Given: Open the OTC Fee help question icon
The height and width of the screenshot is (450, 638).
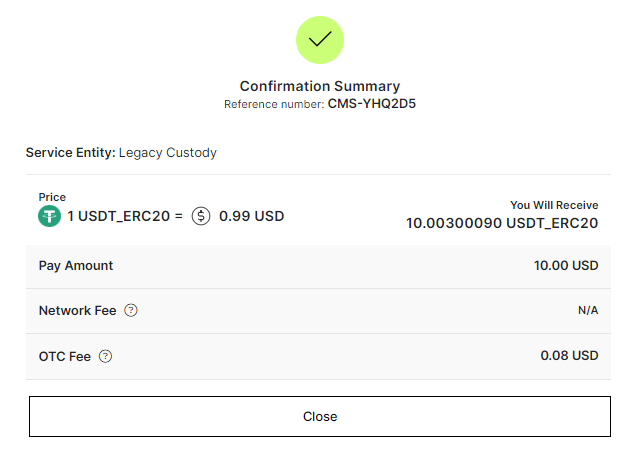Looking at the screenshot, I should tap(105, 356).
